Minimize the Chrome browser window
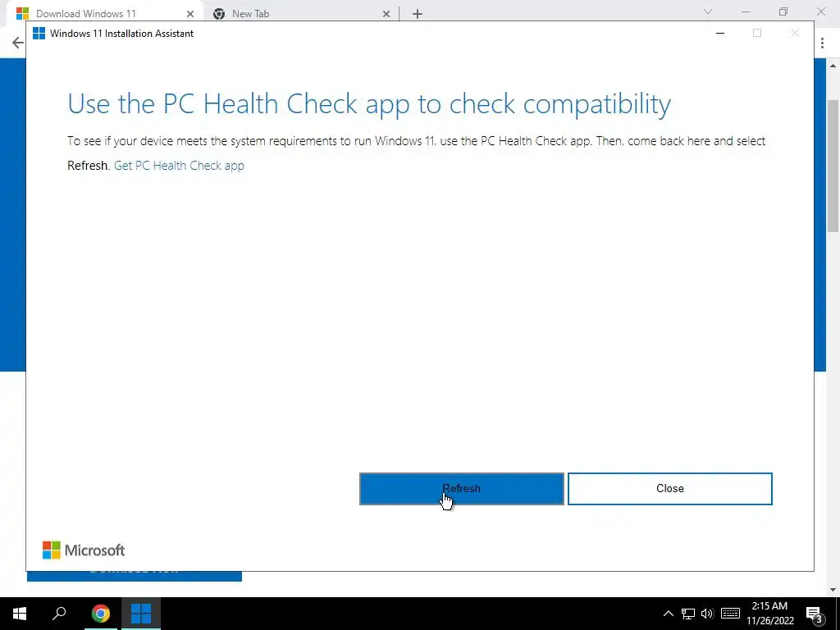This screenshot has height=630, width=840. tap(745, 11)
